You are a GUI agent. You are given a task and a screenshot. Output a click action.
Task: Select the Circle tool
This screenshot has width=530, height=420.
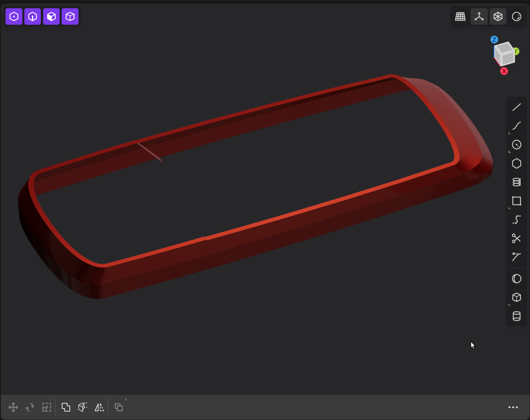(517, 144)
